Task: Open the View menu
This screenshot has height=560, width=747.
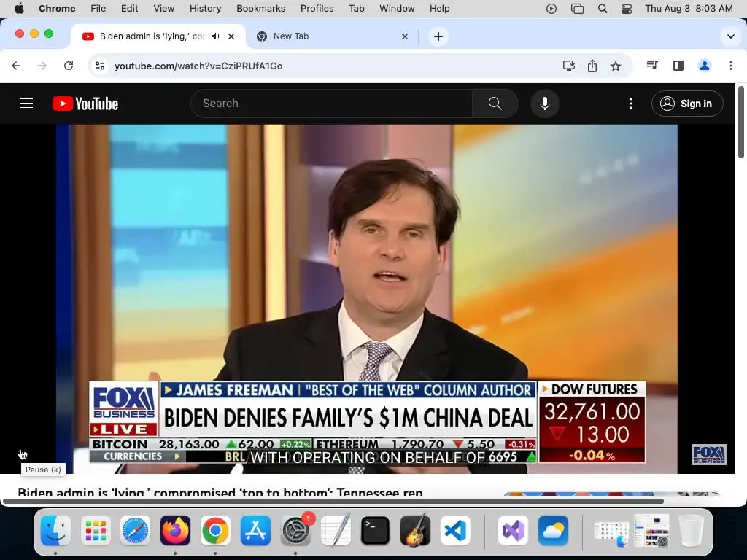Action: tap(164, 8)
